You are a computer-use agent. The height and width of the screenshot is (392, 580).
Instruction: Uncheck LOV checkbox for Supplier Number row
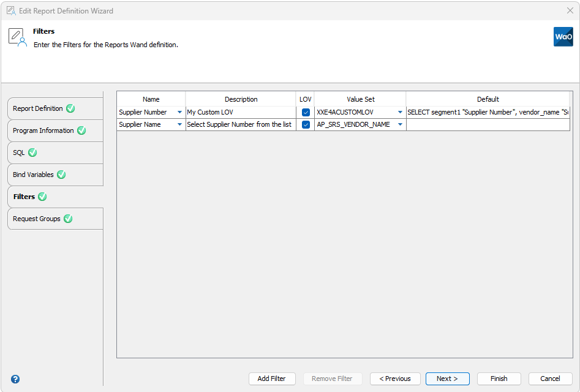click(x=306, y=113)
